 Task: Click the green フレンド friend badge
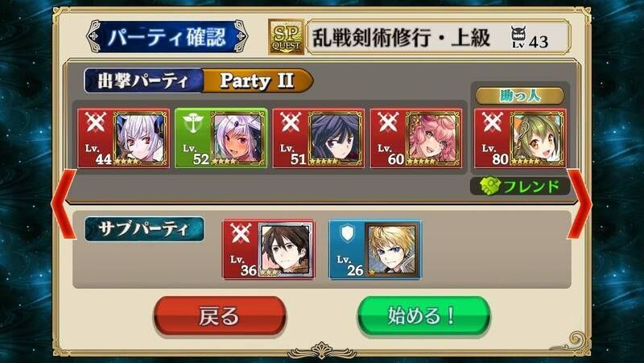pos(520,186)
